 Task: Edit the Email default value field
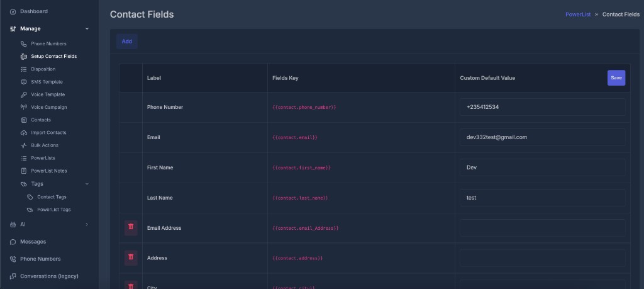(x=543, y=137)
